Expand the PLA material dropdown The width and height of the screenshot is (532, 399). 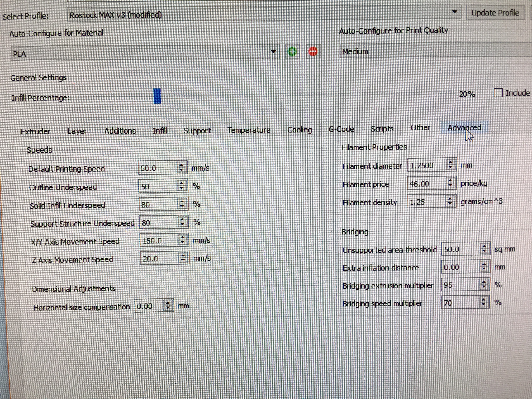(273, 51)
